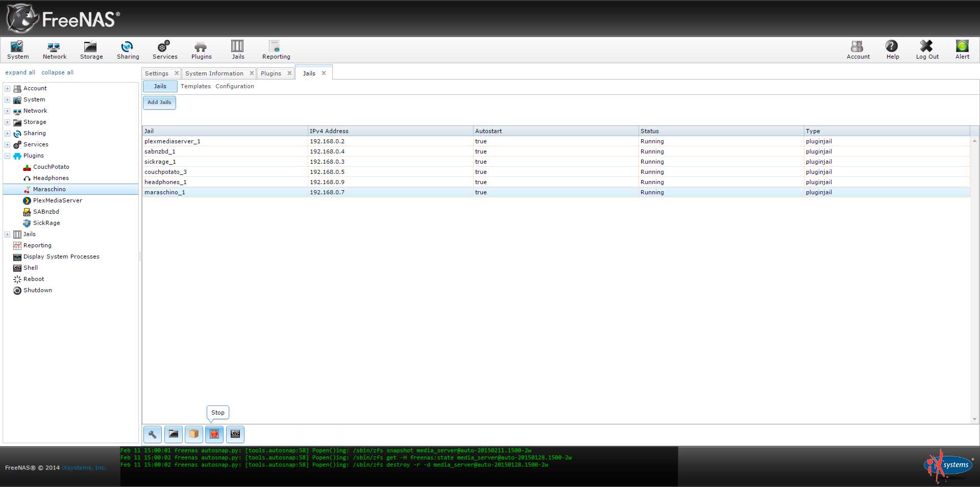Select the headphones_1 jail row

[x=556, y=182]
